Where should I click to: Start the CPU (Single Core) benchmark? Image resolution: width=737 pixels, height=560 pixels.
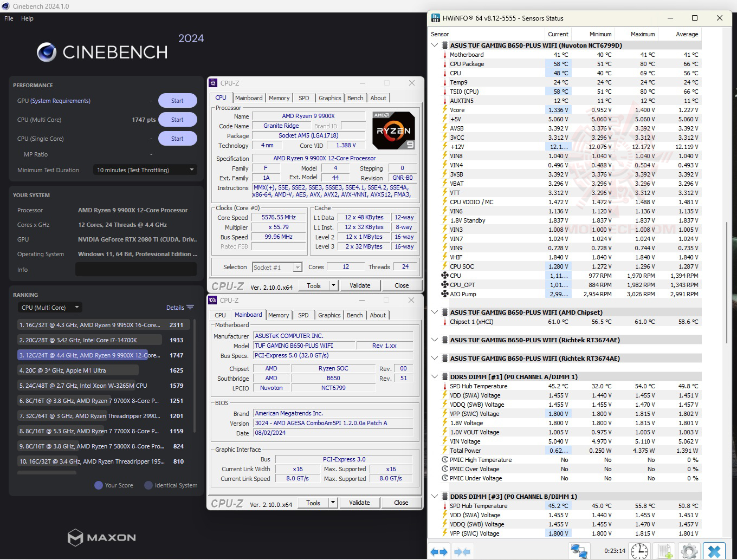tap(177, 139)
